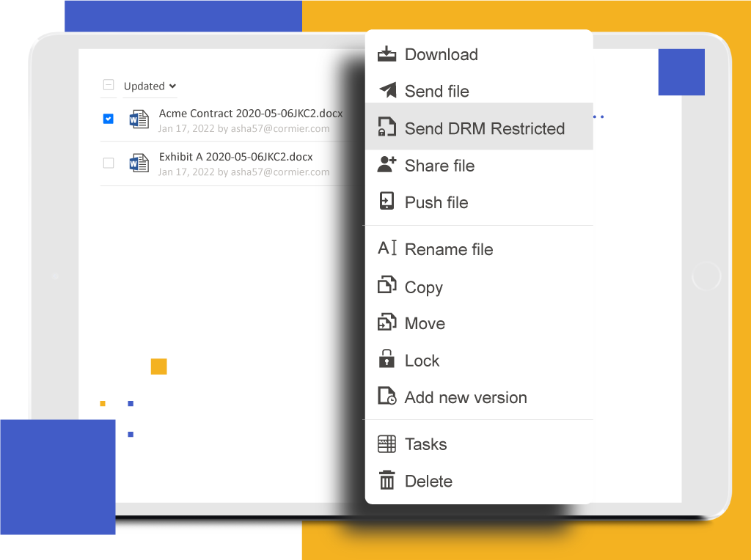Uncheck the Acme Contract checkbox
751x560 pixels.
point(108,118)
